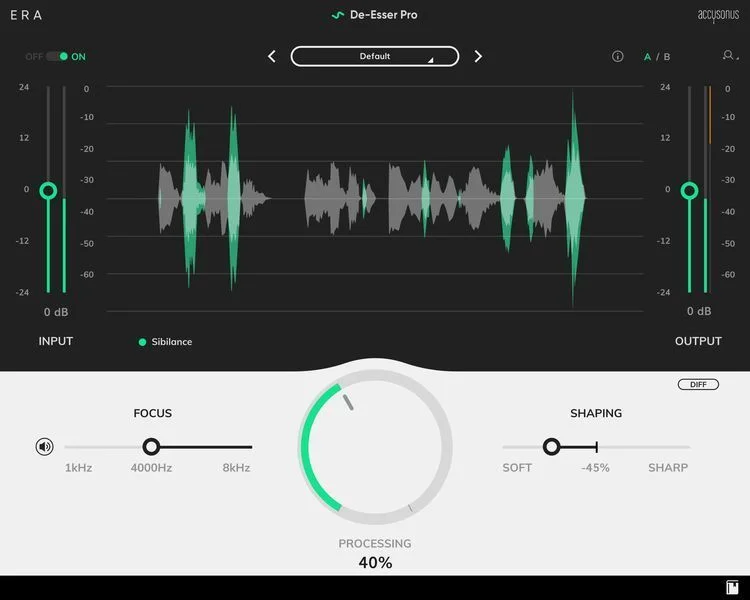Click the info icon near A/B
The image size is (750, 600).
[618, 56]
